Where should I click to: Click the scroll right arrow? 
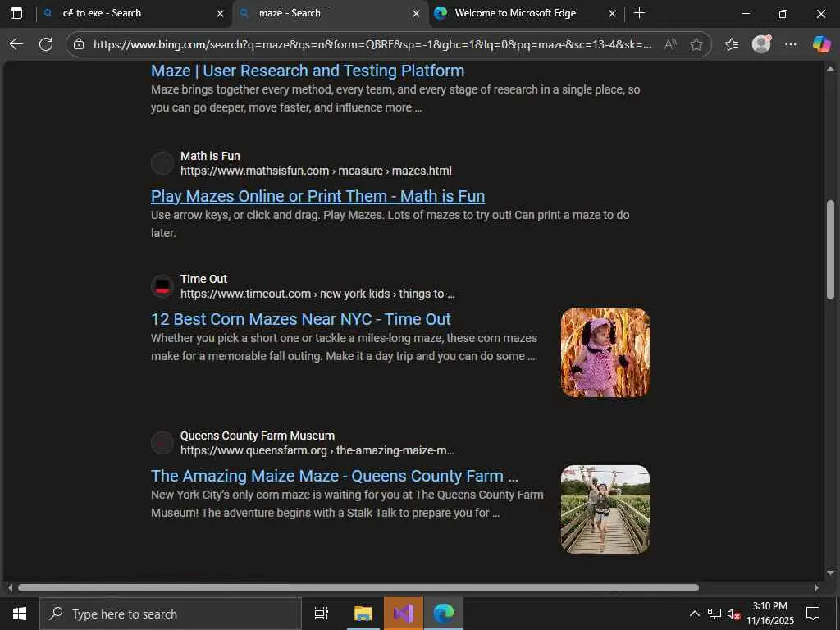[x=816, y=587]
